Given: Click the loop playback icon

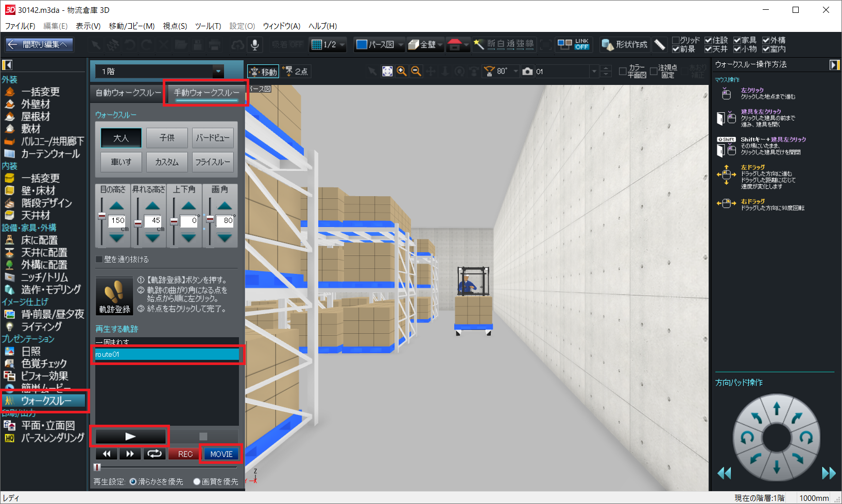Looking at the screenshot, I should pyautogui.click(x=154, y=454).
